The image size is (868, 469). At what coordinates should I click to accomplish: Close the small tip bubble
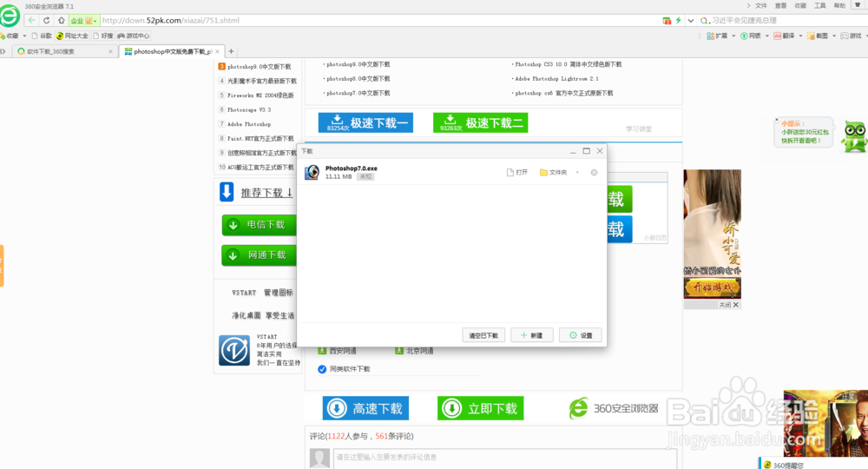tap(777, 120)
